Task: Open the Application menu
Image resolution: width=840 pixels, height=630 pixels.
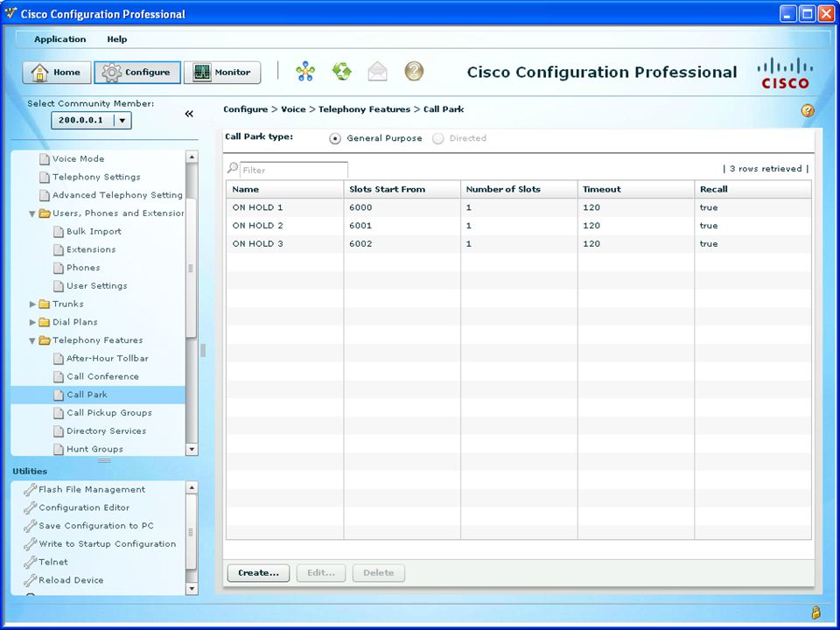Action: (60, 39)
